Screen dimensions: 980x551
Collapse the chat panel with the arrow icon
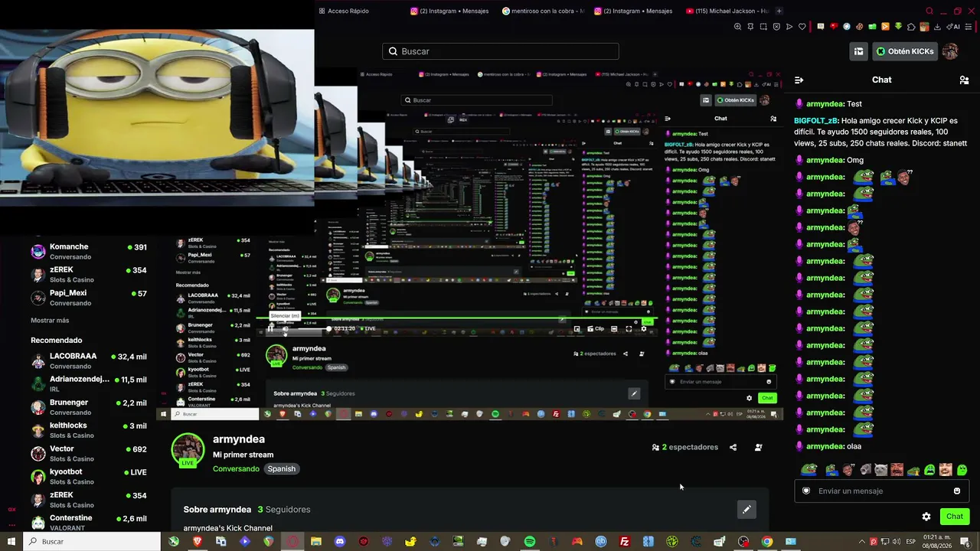coord(799,80)
